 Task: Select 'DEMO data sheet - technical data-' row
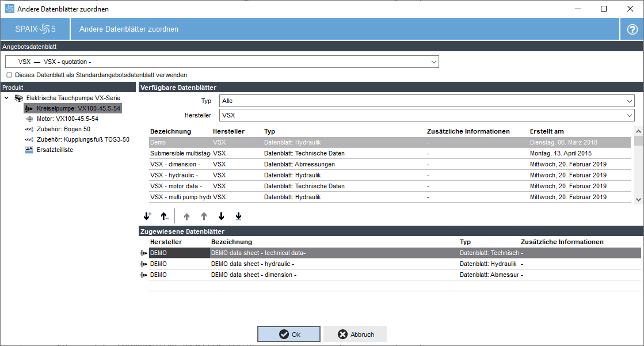point(395,253)
